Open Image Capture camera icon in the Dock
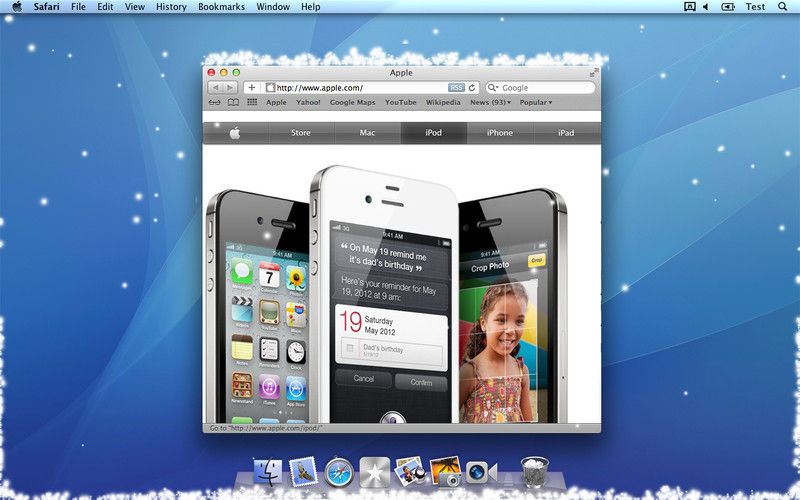Screen dimensions: 800x500 coord(445,471)
